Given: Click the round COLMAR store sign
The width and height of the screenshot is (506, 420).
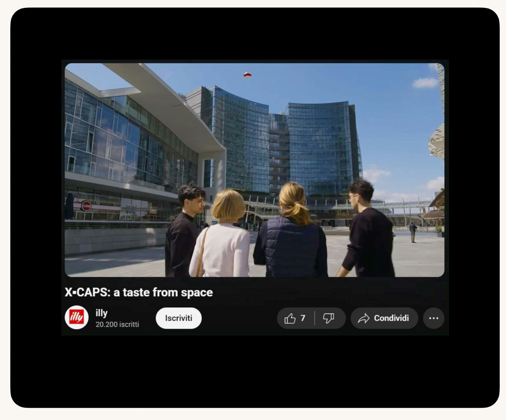Looking at the screenshot, I should click(x=86, y=206).
